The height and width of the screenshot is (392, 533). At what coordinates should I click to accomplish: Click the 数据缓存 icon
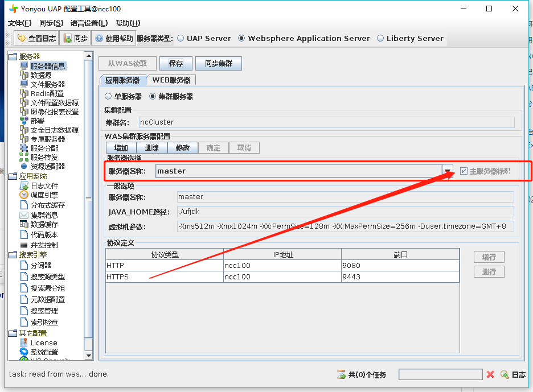[x=24, y=224]
